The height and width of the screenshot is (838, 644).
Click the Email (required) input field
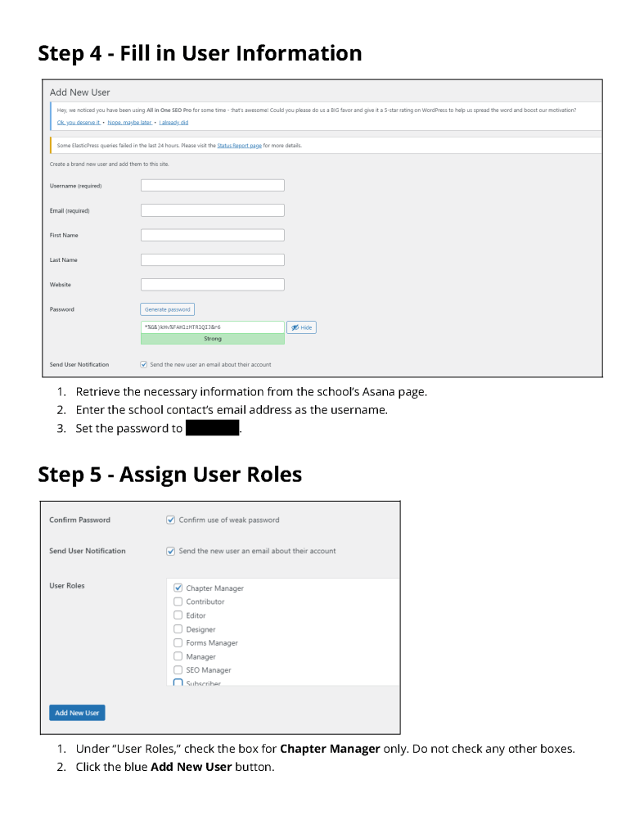click(212, 210)
